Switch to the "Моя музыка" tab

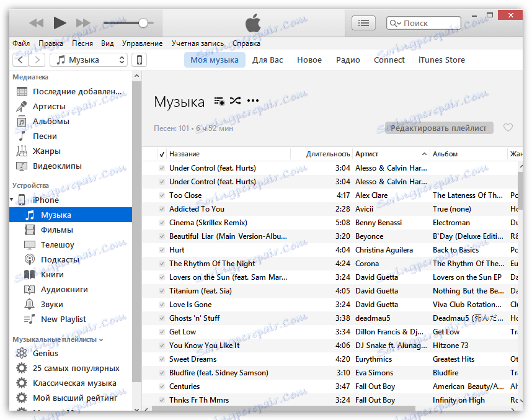(x=215, y=60)
